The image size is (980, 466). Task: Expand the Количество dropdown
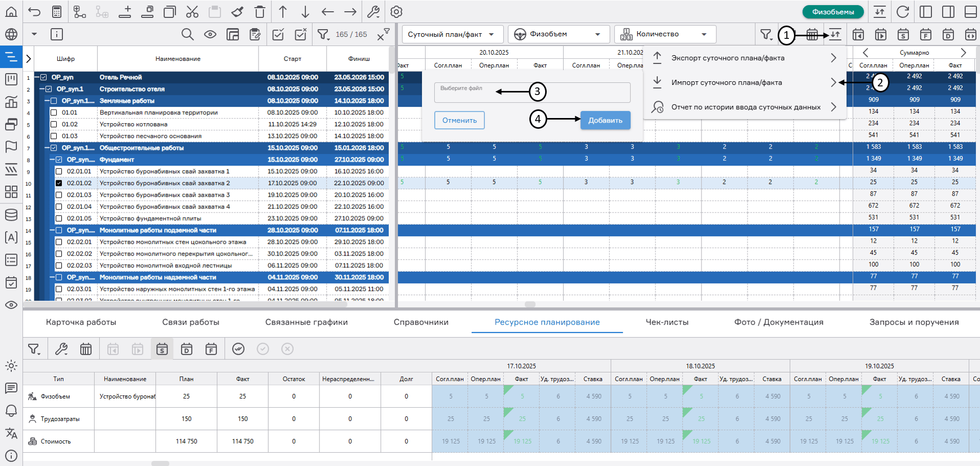(665, 34)
